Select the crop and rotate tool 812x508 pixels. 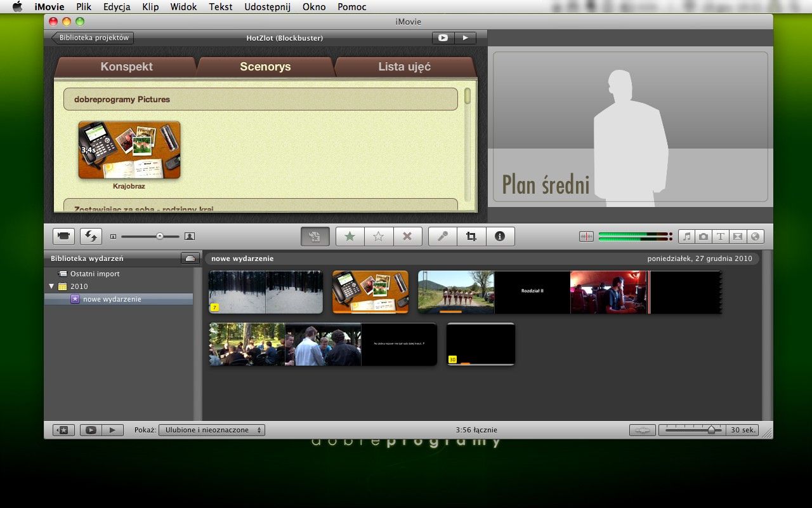coord(471,236)
